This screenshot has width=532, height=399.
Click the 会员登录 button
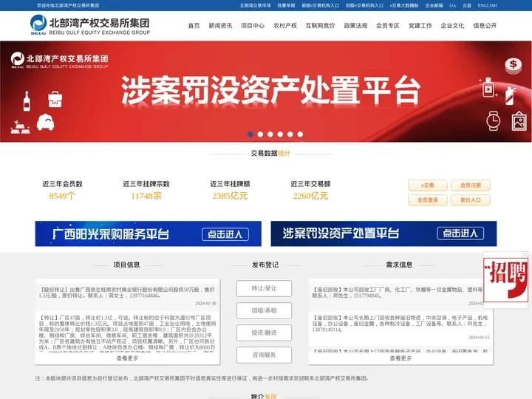428,200
